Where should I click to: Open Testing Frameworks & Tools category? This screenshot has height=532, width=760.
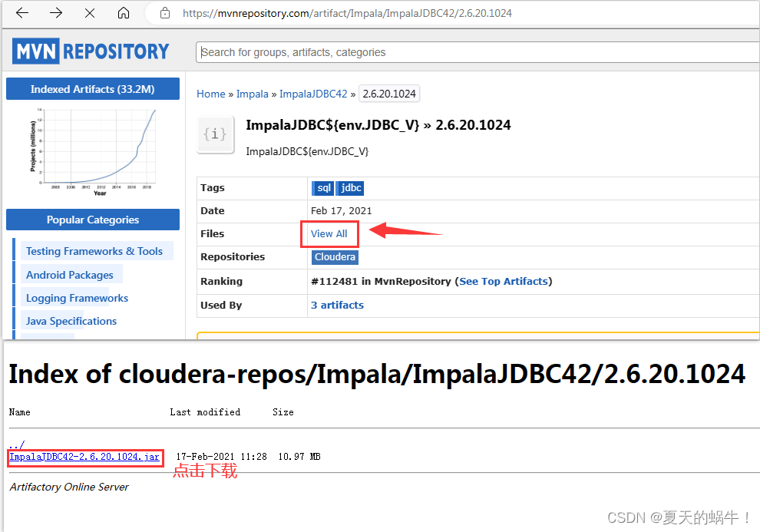94,251
